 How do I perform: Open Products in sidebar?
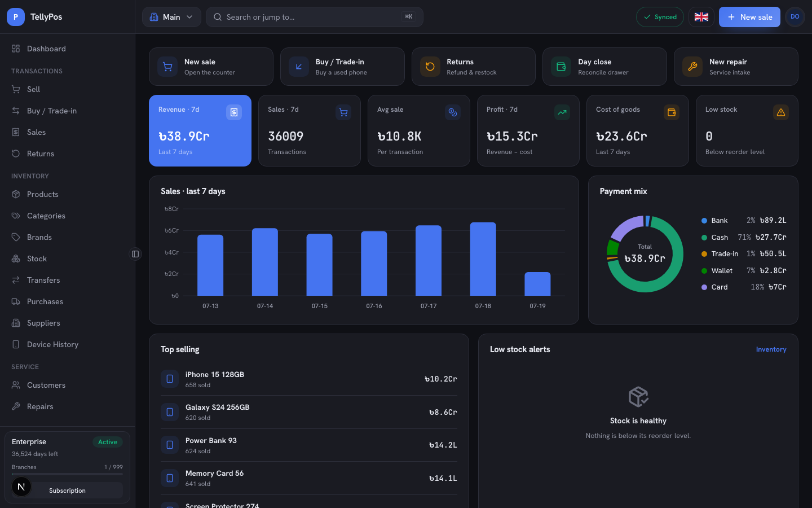67,194
